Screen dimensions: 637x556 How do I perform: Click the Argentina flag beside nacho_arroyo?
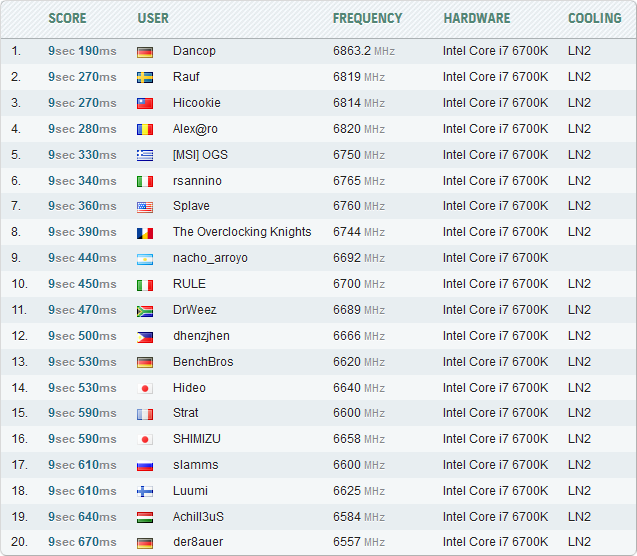tap(145, 259)
